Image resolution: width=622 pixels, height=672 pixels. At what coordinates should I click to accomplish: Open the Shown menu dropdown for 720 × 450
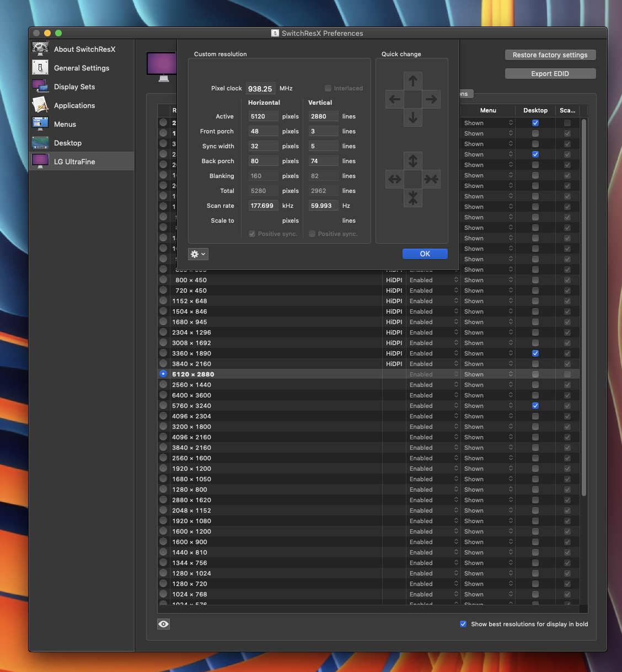click(488, 291)
